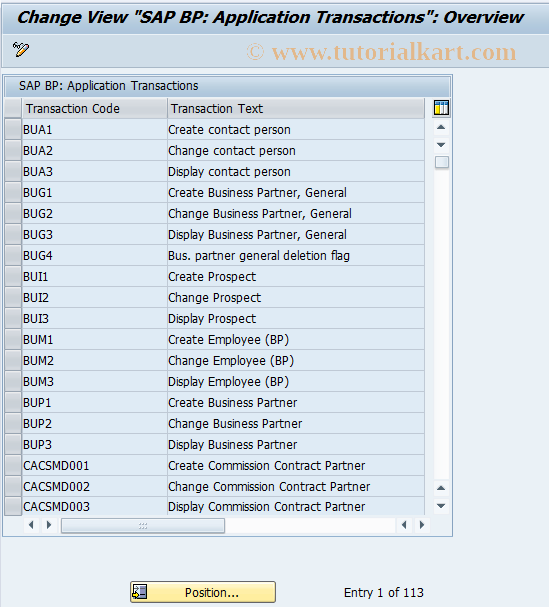Click 'Display Business Partner, General' cell
549x607 pixels.
[296, 234]
